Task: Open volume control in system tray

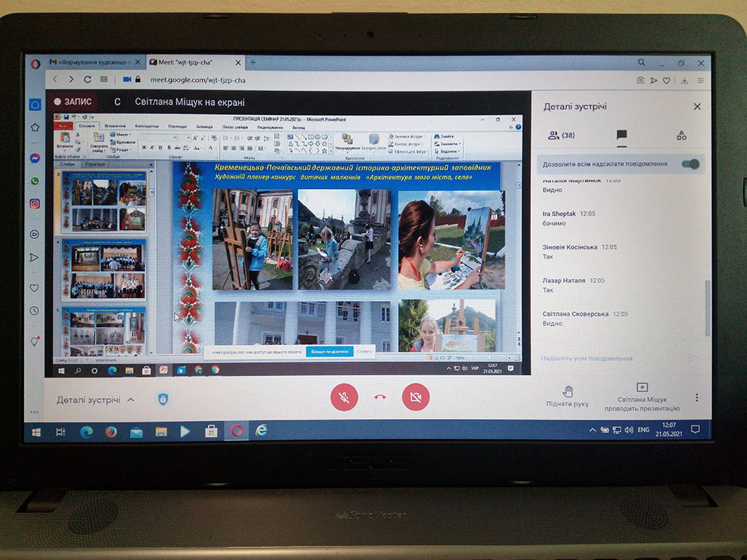Action: point(629,430)
